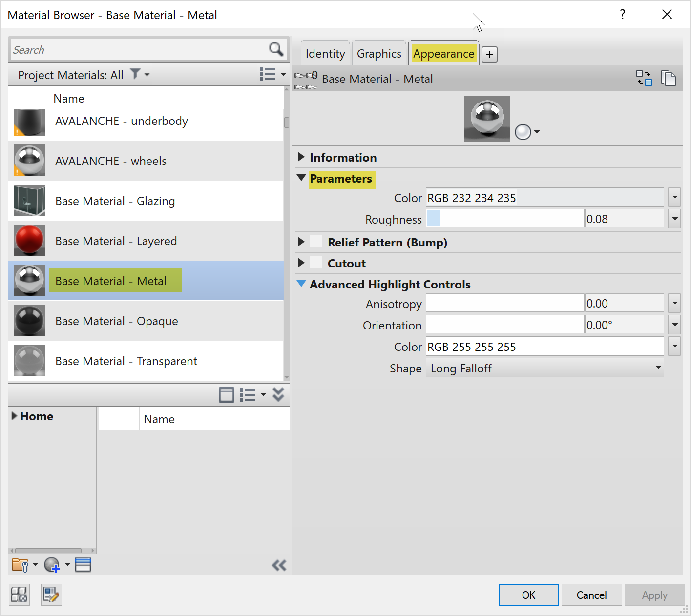
Task: Enable the Cutout checkbox
Action: pyautogui.click(x=316, y=262)
